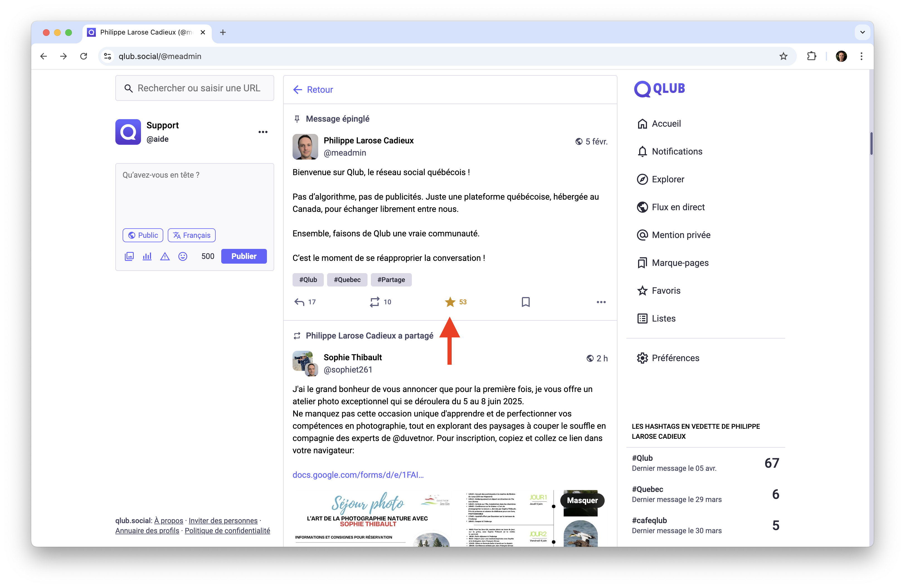Open Politique de confidentialité link
The image size is (905, 588).
(x=227, y=531)
